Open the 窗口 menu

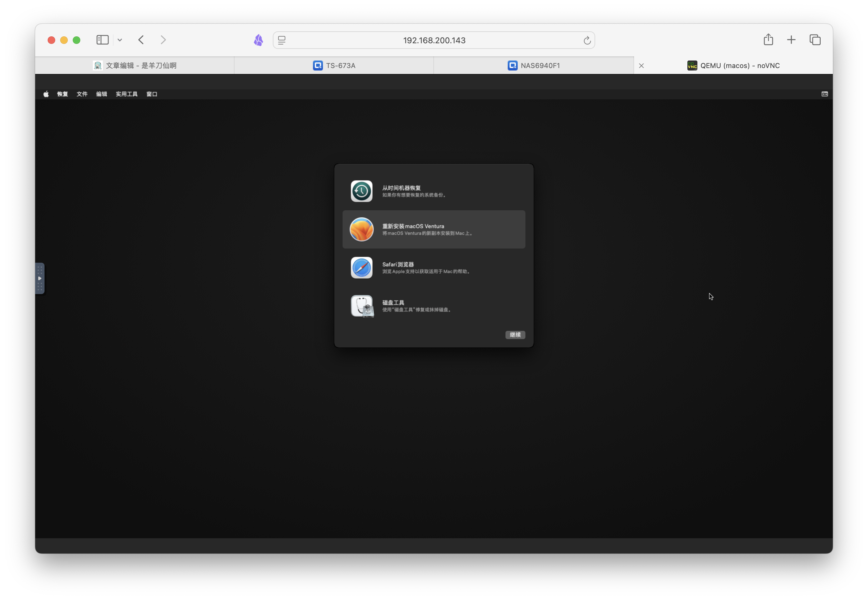pos(152,94)
